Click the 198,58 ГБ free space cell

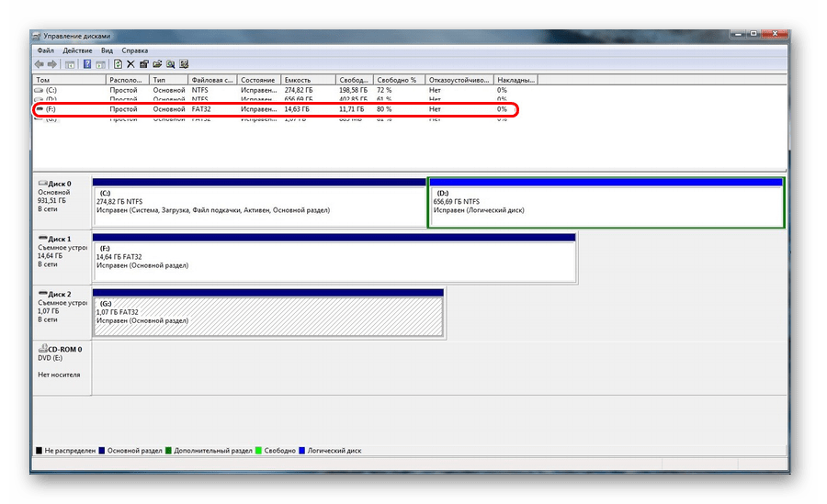click(x=353, y=90)
